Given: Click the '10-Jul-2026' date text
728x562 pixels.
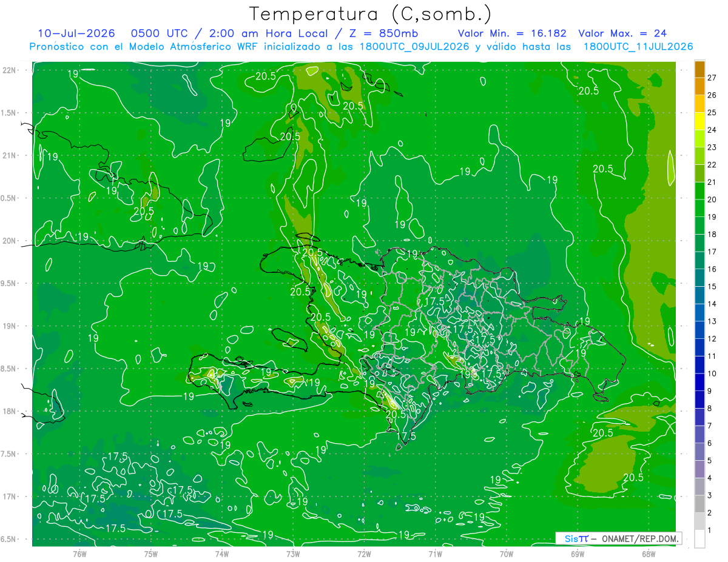Looking at the screenshot, I should [x=76, y=33].
